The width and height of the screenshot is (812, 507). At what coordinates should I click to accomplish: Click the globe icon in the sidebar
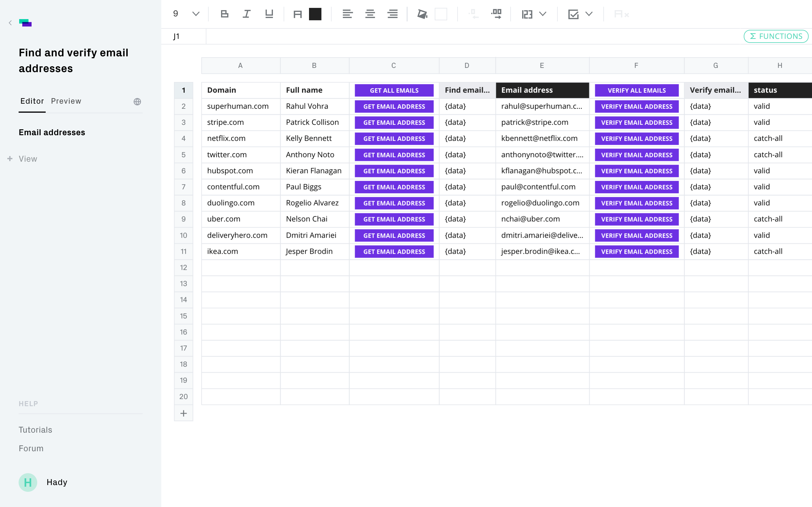coord(137,102)
